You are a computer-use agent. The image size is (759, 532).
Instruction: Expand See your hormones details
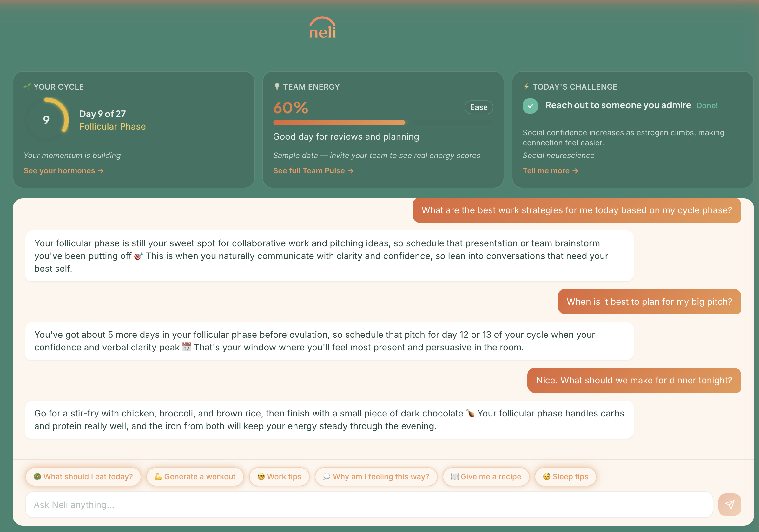click(x=63, y=170)
